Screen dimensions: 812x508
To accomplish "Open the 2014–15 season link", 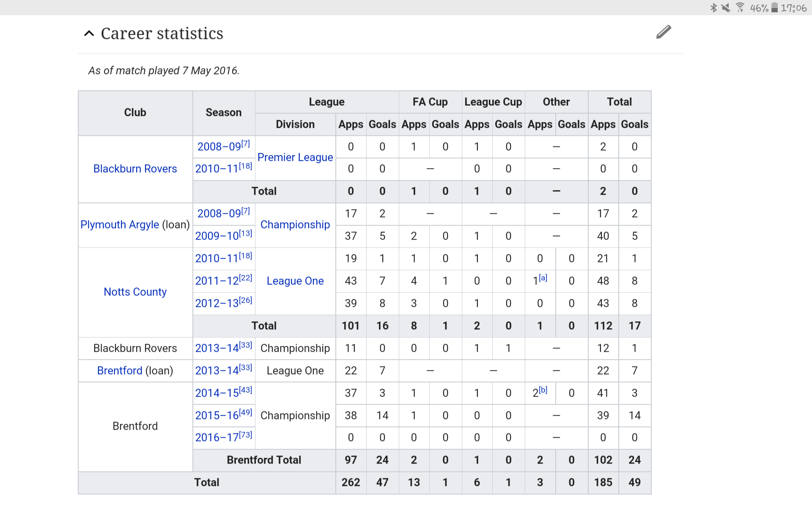I will click(217, 393).
